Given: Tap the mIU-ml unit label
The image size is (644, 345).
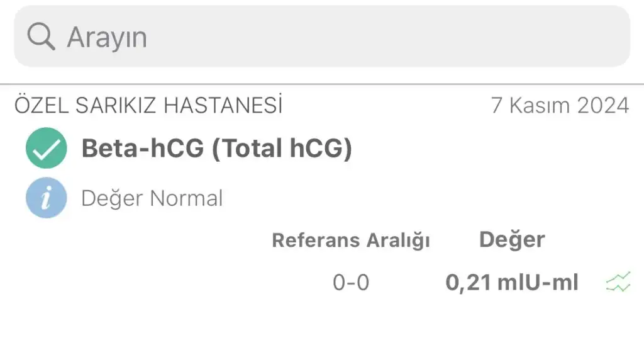Looking at the screenshot, I should 538,283.
